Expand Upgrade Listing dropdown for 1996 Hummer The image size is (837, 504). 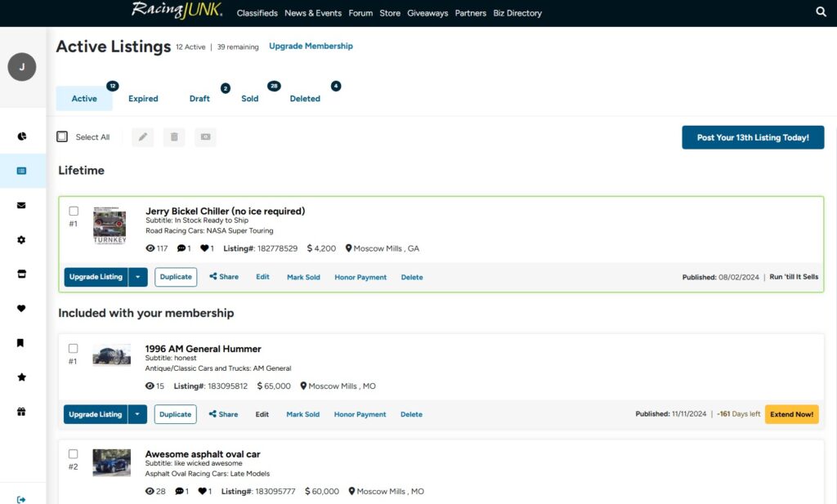(x=137, y=414)
